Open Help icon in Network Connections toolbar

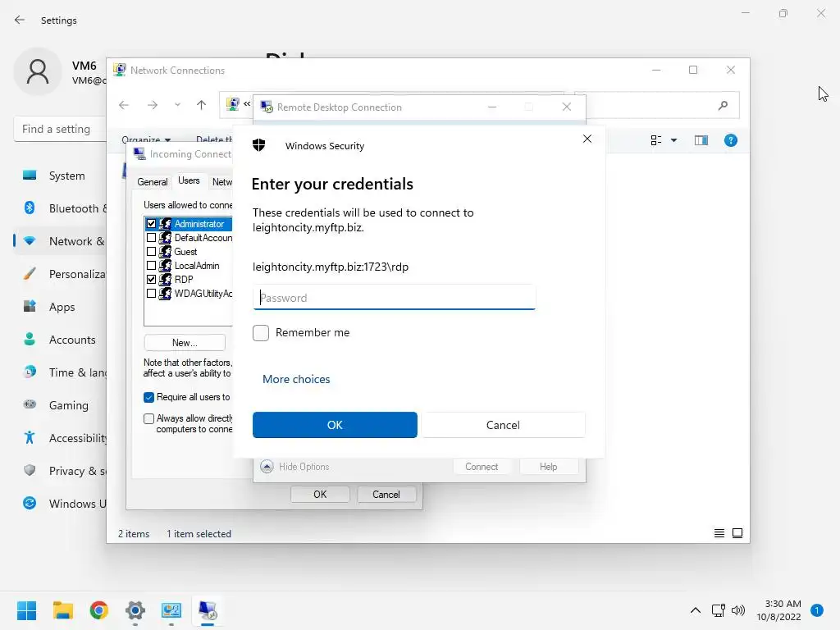(731, 140)
